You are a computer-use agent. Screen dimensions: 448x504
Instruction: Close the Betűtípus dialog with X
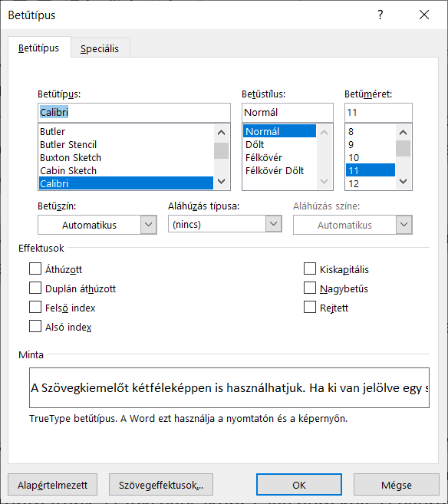click(x=424, y=15)
